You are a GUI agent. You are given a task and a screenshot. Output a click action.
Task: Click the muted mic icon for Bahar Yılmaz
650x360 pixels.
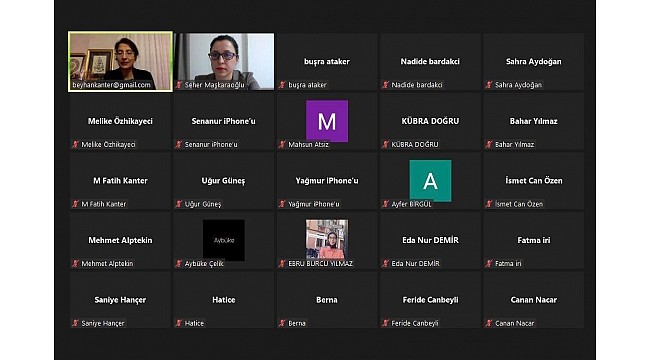(x=489, y=145)
